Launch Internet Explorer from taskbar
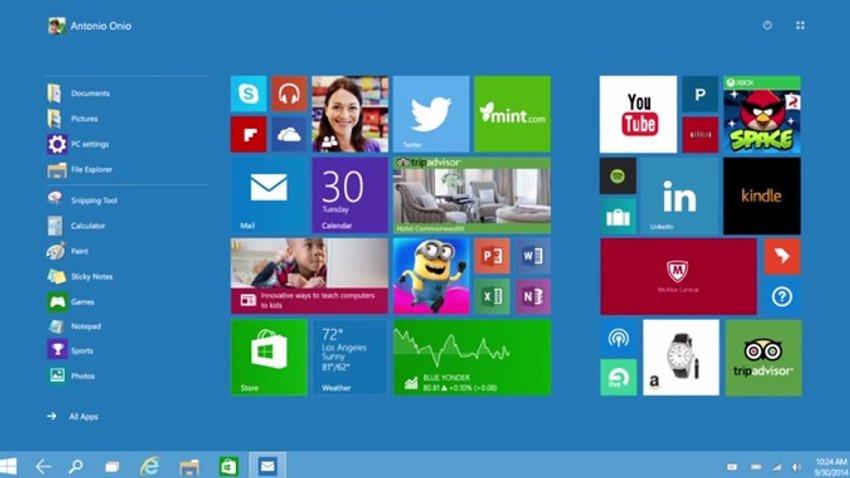Screen dimensions: 850x478 click(150, 466)
